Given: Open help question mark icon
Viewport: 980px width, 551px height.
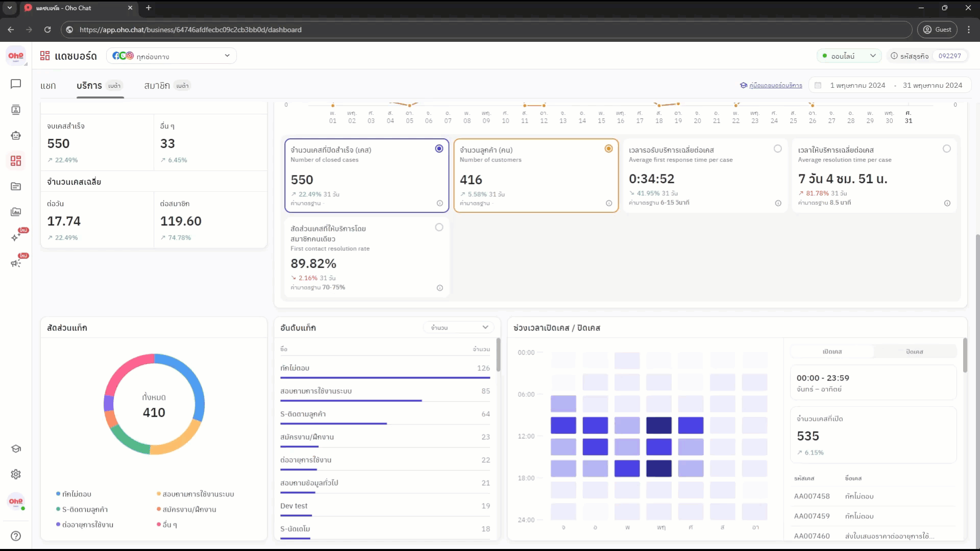Looking at the screenshot, I should point(16,536).
